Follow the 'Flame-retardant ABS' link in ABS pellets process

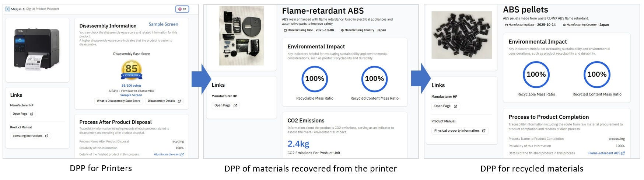click(x=606, y=153)
